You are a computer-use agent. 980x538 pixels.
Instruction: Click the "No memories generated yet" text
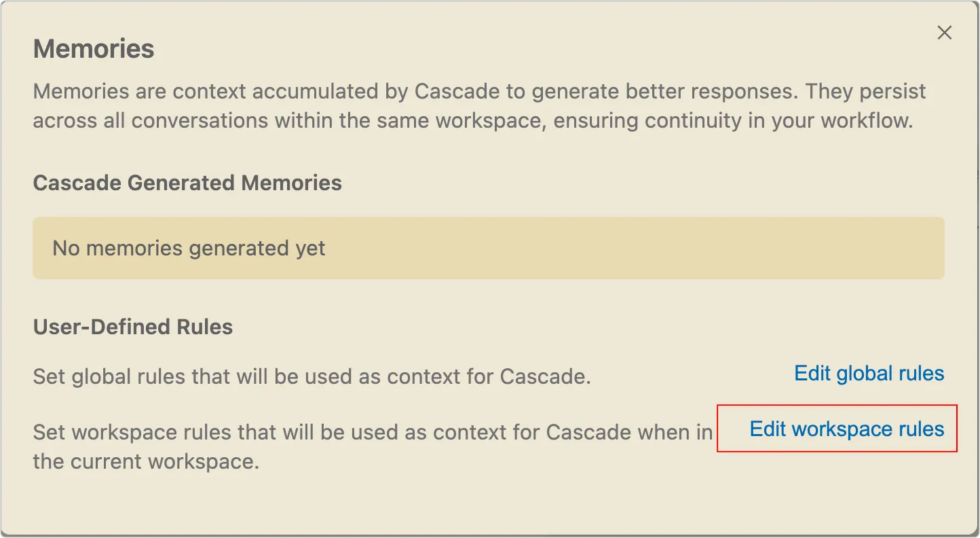pyautogui.click(x=189, y=248)
